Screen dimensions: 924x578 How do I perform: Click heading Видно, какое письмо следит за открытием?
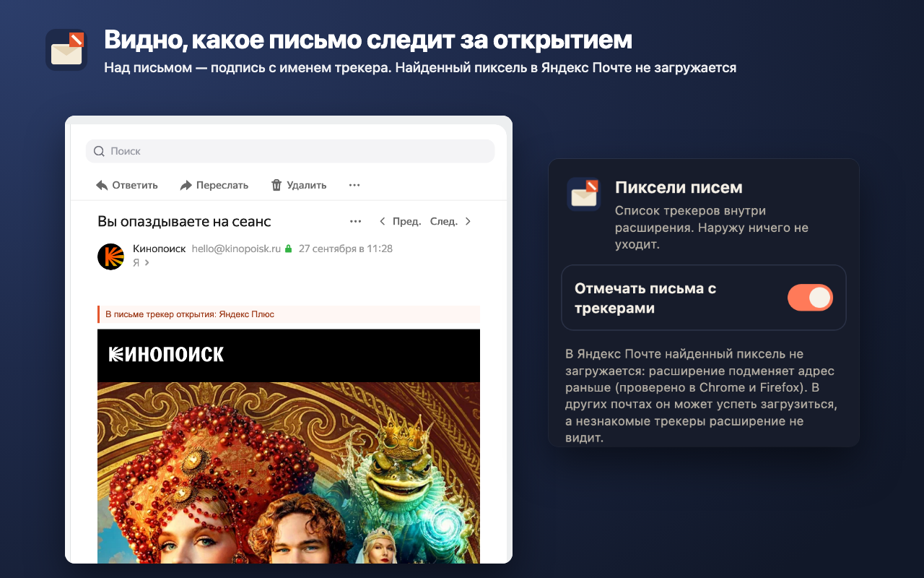[x=368, y=40]
